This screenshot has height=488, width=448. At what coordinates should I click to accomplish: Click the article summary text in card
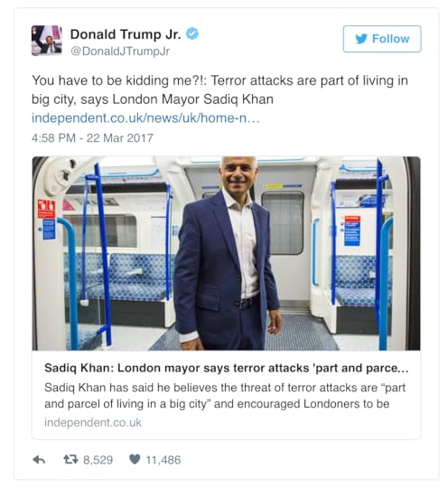[x=225, y=396]
